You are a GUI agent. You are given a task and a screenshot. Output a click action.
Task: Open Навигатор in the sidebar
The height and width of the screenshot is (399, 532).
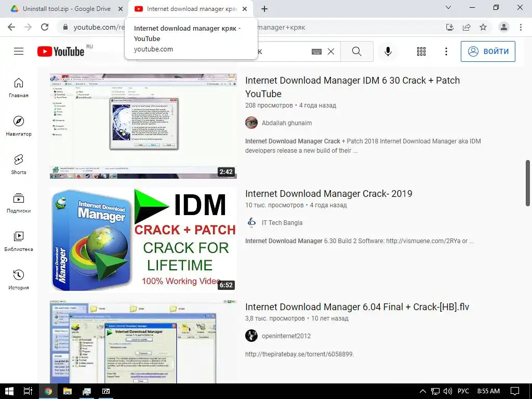coord(19,126)
